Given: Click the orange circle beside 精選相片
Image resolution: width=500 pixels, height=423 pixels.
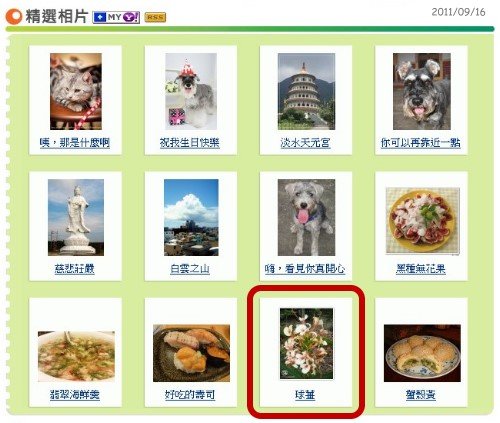Looking at the screenshot, I should (x=13, y=17).
